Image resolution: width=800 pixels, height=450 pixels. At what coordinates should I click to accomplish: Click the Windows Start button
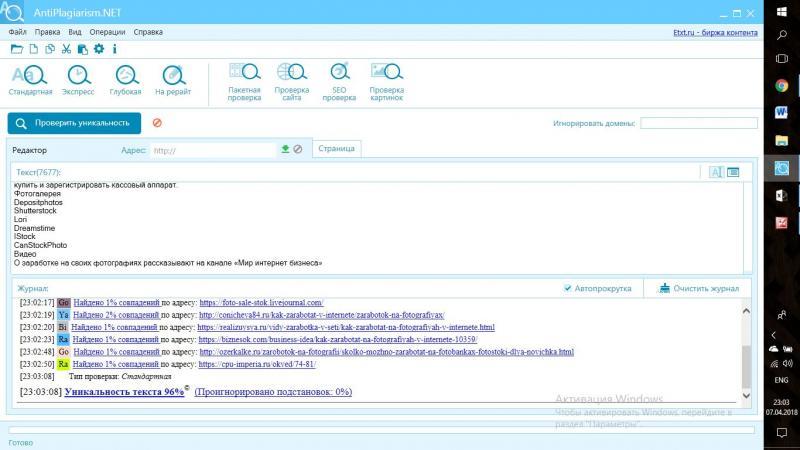point(782,11)
